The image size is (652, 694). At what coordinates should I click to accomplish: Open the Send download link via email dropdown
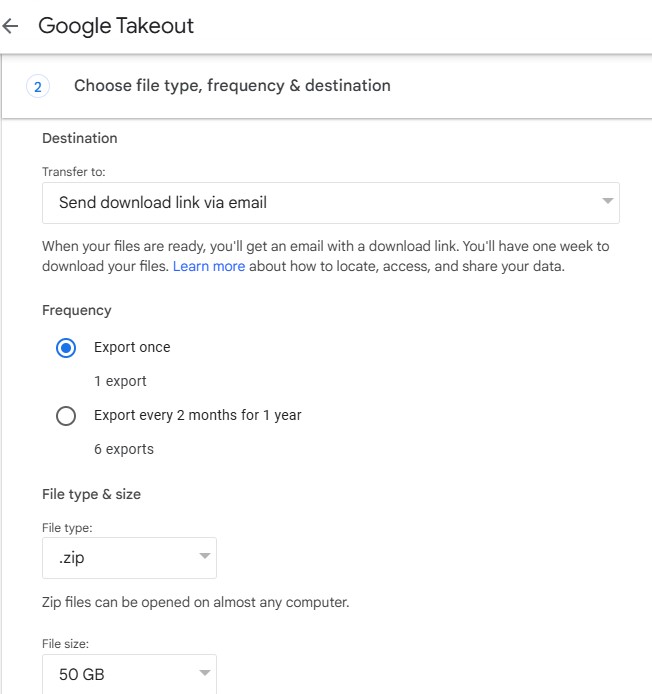[330, 203]
